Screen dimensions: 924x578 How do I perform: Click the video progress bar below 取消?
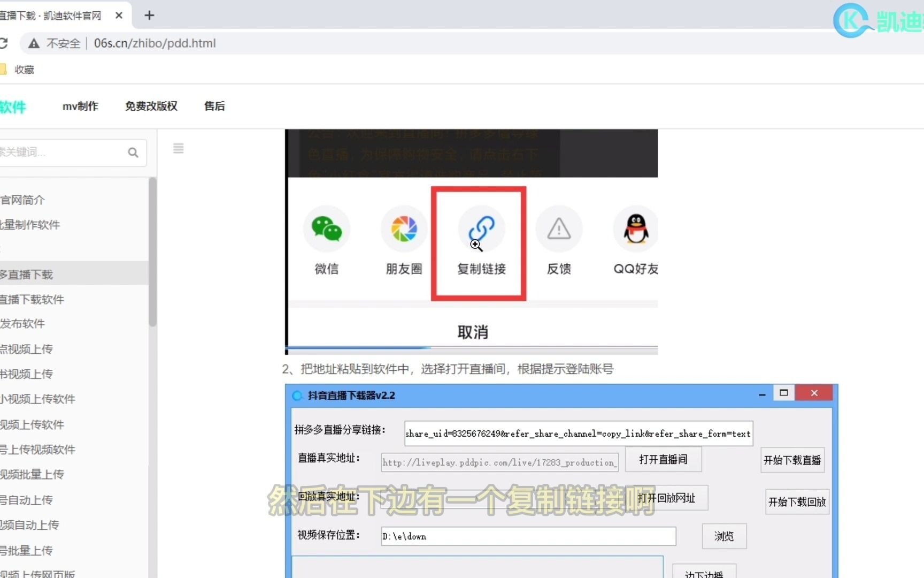473,348
